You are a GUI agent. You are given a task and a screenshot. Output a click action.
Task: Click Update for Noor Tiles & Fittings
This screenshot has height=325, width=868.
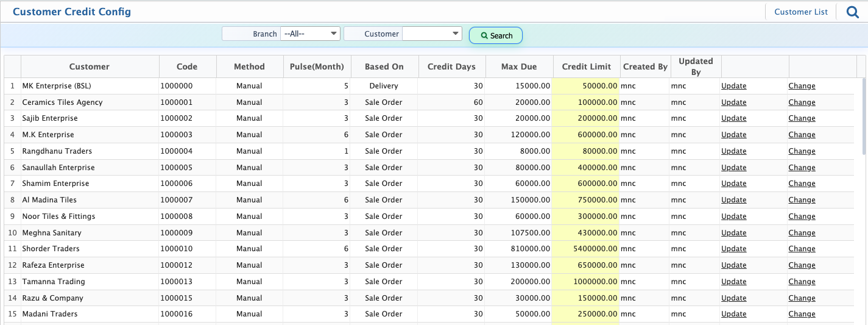click(x=734, y=216)
